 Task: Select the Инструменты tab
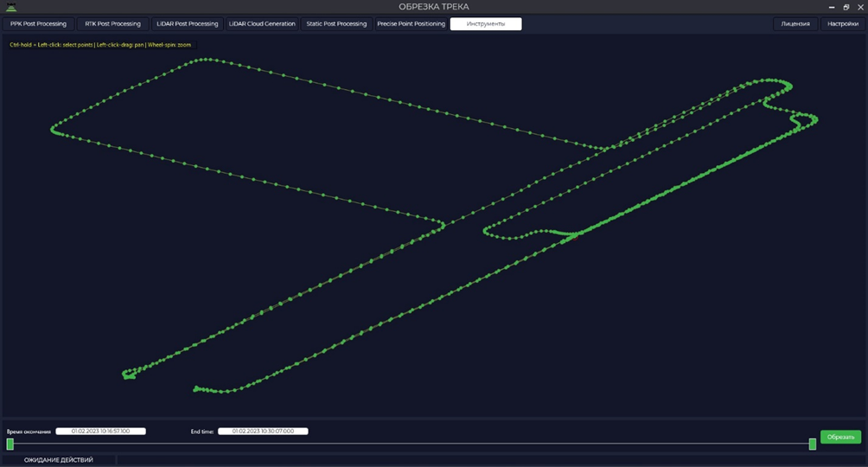486,24
